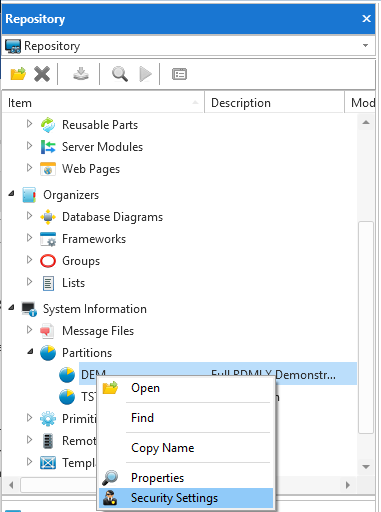Collapse the Organizers tree node
This screenshot has height=512, width=381.
pyautogui.click(x=12, y=193)
